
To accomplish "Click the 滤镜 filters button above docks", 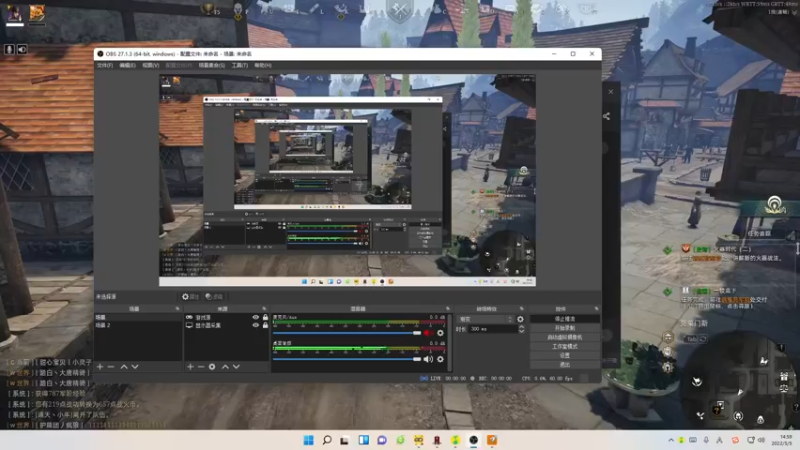I will [214, 296].
